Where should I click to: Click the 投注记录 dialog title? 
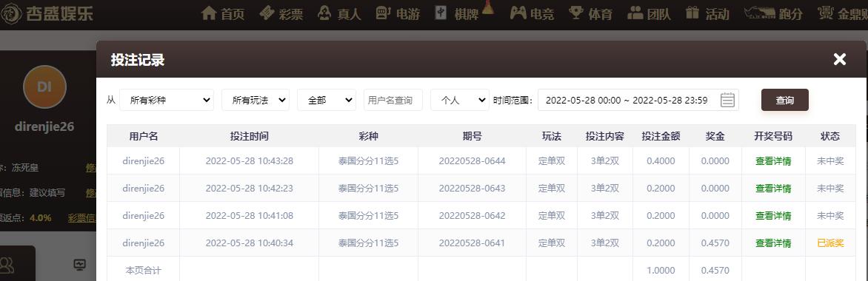coord(138,60)
